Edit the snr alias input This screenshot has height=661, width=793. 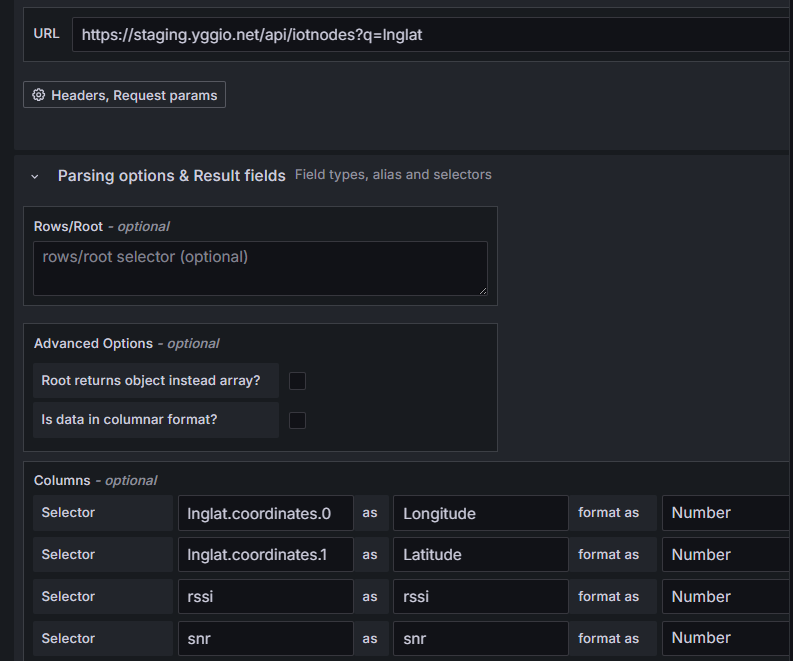(480, 638)
